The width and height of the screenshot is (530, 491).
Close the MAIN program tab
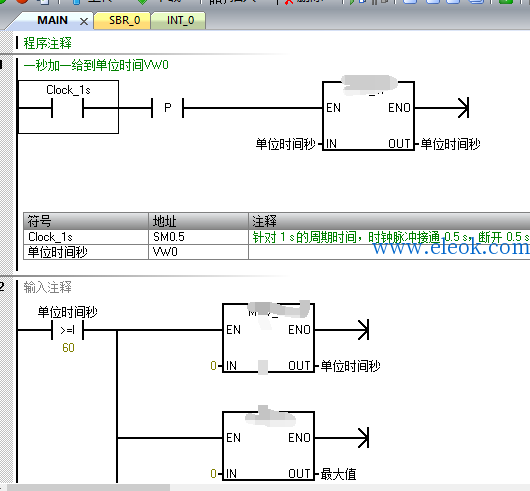(84, 22)
